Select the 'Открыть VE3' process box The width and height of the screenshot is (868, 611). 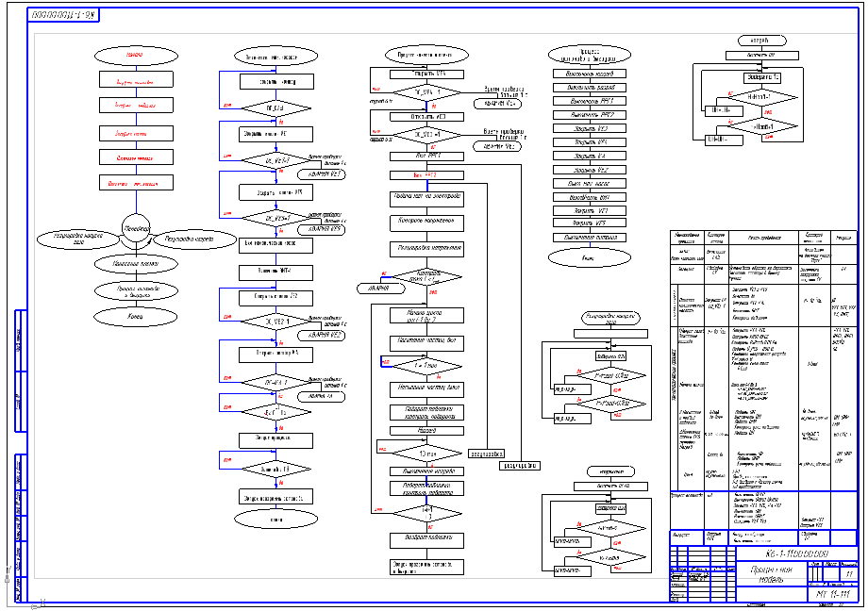(426, 117)
